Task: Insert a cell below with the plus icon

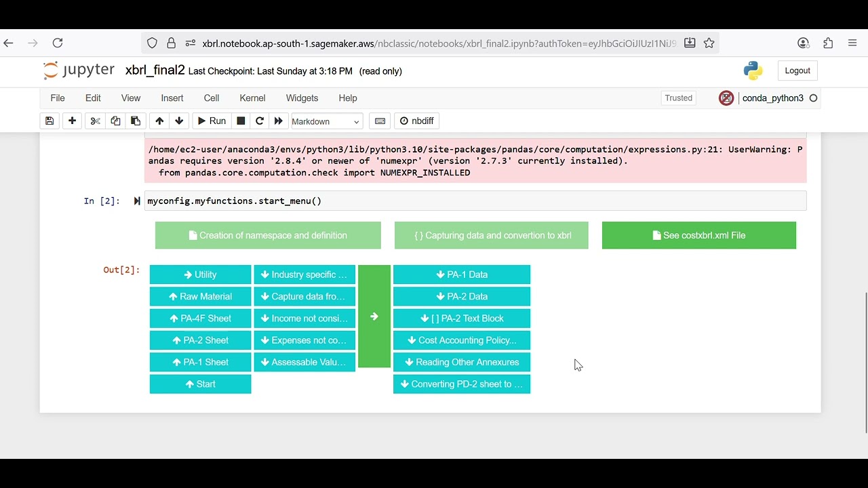Action: pos(72,121)
